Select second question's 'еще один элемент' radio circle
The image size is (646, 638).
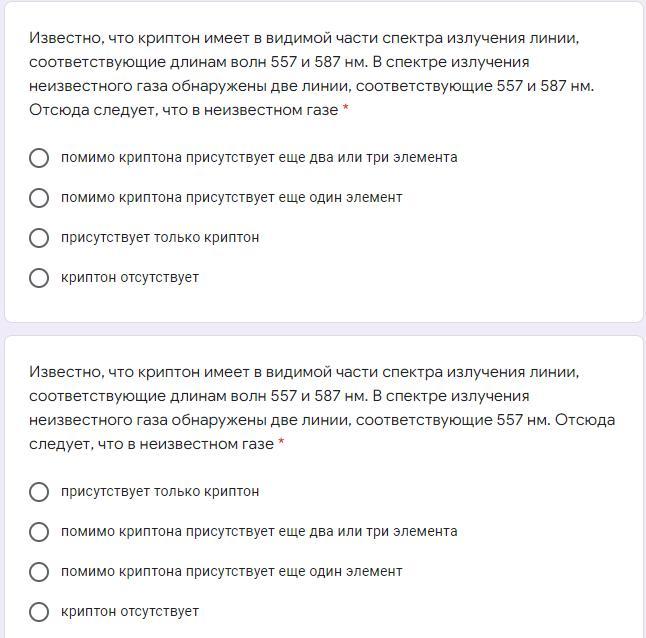[39, 572]
